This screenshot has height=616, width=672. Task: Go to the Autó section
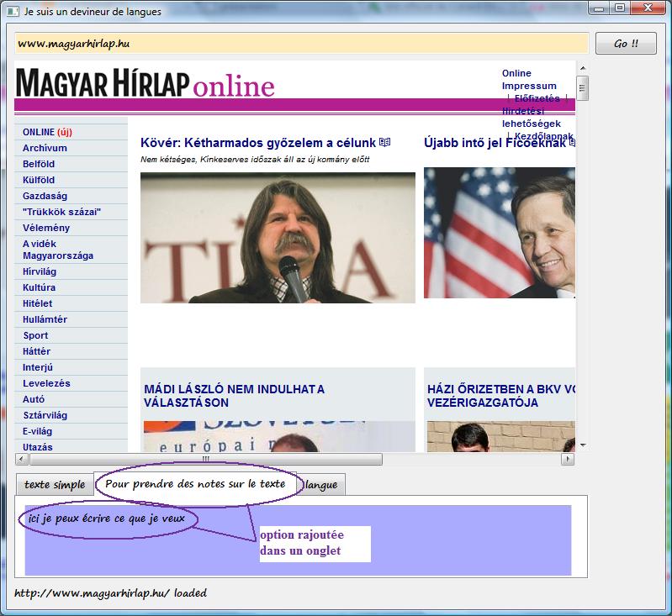pyautogui.click(x=34, y=399)
